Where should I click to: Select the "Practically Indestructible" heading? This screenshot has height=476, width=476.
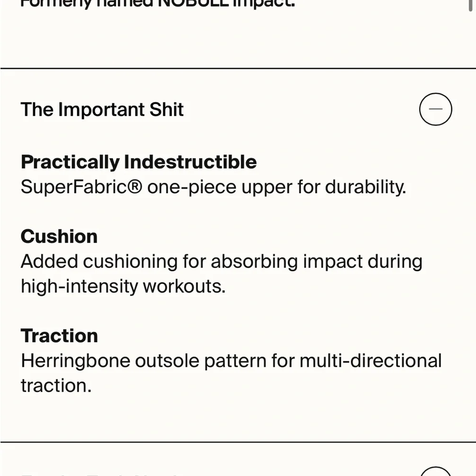point(139,162)
